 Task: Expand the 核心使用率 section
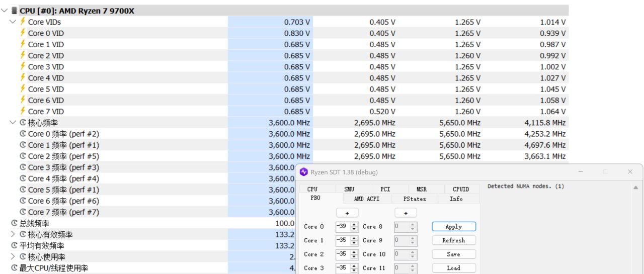[x=13, y=256]
